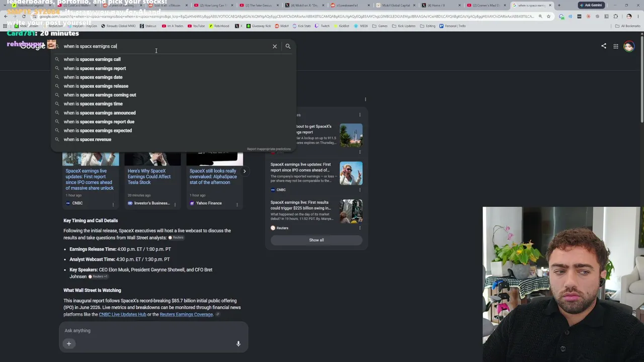Open options for the CNBC live updates card
The image size is (644, 362).
click(113, 204)
